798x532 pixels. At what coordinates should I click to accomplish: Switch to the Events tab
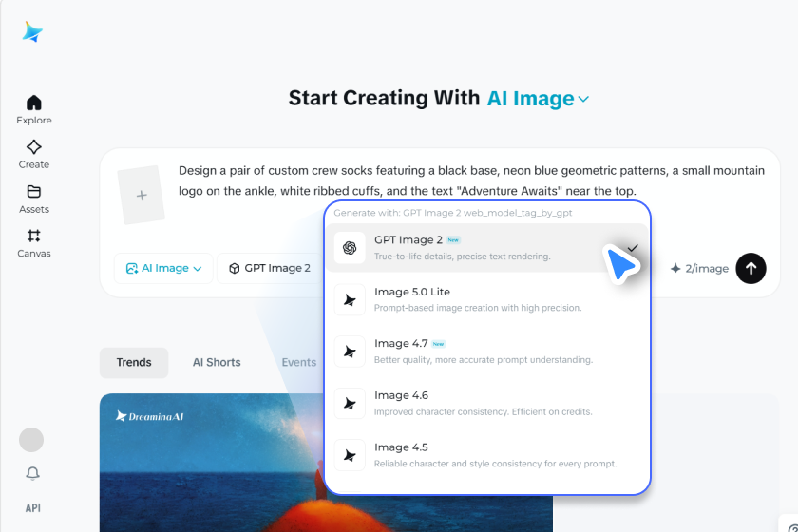pyautogui.click(x=298, y=363)
